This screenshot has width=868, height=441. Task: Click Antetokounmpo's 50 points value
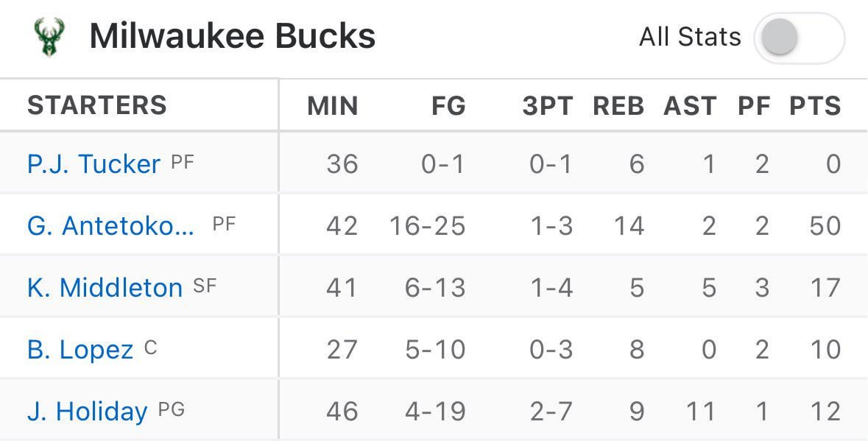825,225
